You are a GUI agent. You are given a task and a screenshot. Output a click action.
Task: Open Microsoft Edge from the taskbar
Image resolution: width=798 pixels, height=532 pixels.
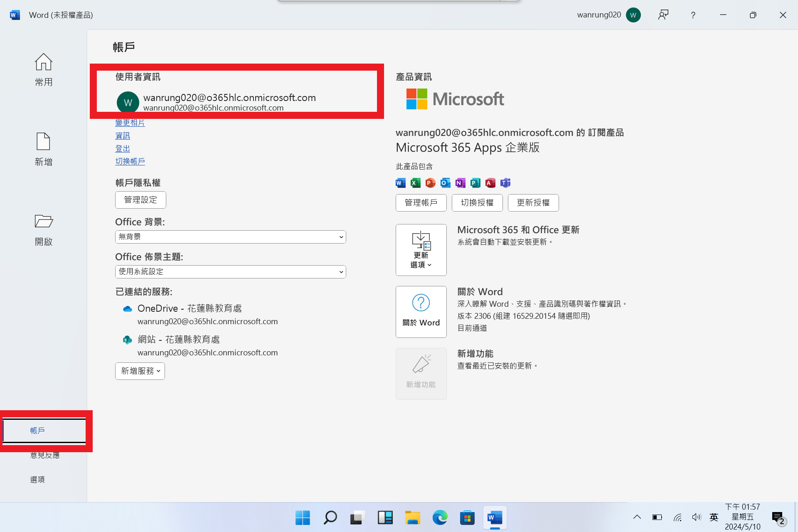pos(439,517)
